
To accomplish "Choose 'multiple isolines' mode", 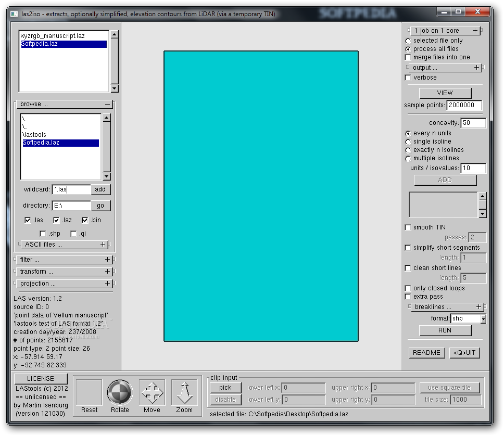I will 408,158.
